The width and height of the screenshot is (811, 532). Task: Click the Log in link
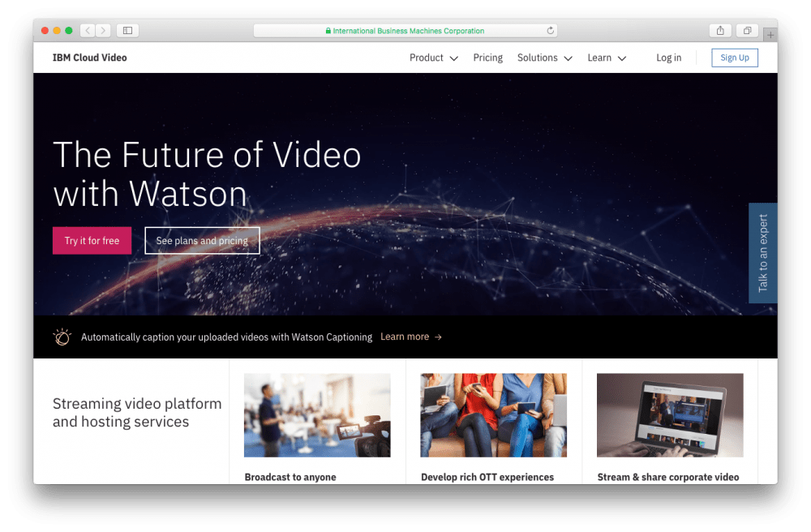[x=668, y=58]
